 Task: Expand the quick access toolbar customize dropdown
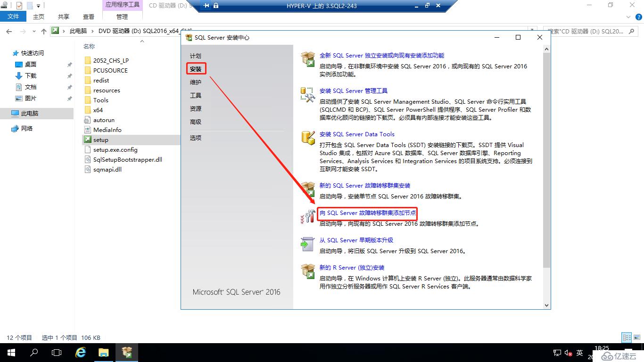pos(39,6)
